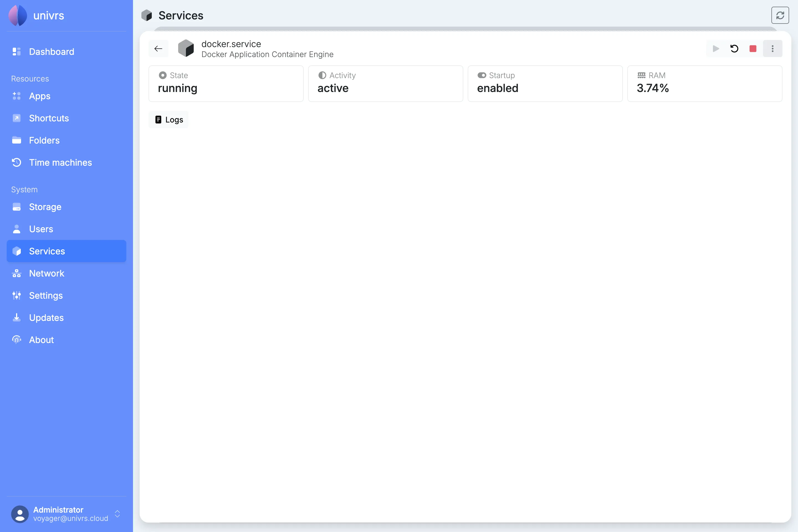
Task: Click the univrs logo icon
Action: click(18, 15)
